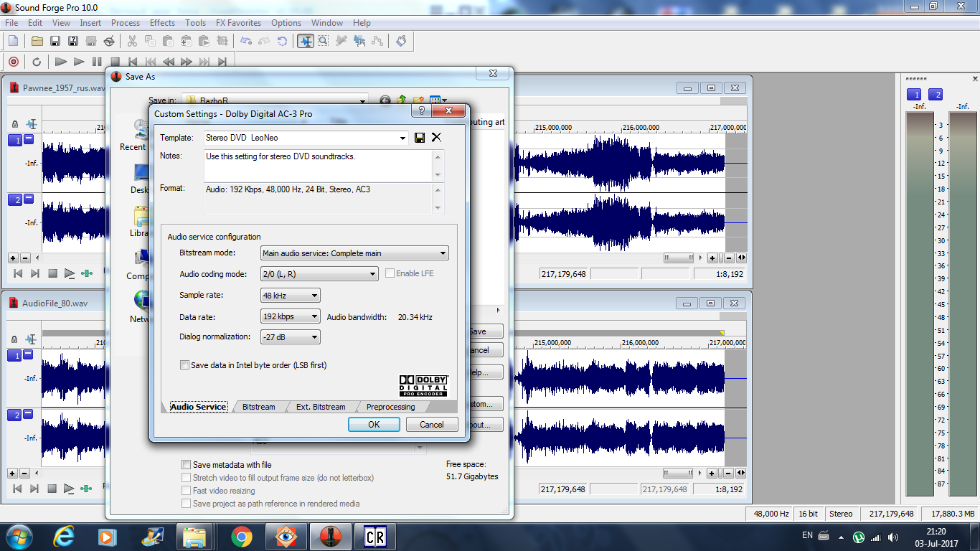Open Google Chrome from the taskbar
This screenshot has width=980, height=551.
(241, 536)
